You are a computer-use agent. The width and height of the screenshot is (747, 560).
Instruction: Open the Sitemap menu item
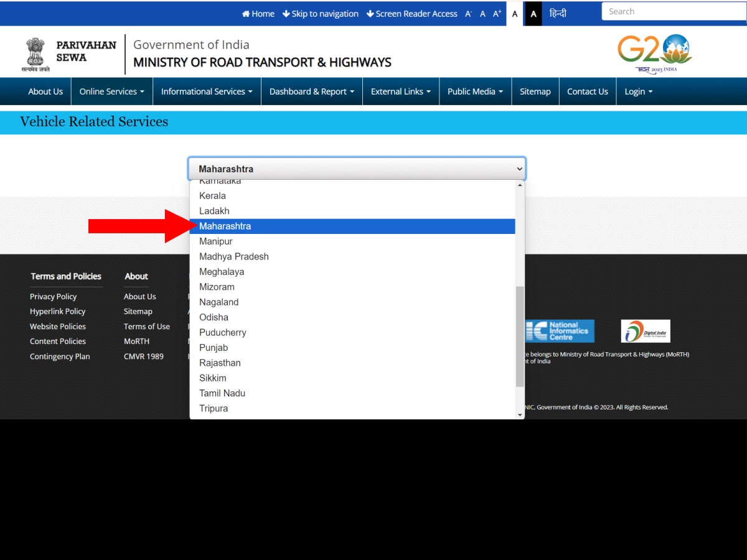pyautogui.click(x=535, y=91)
